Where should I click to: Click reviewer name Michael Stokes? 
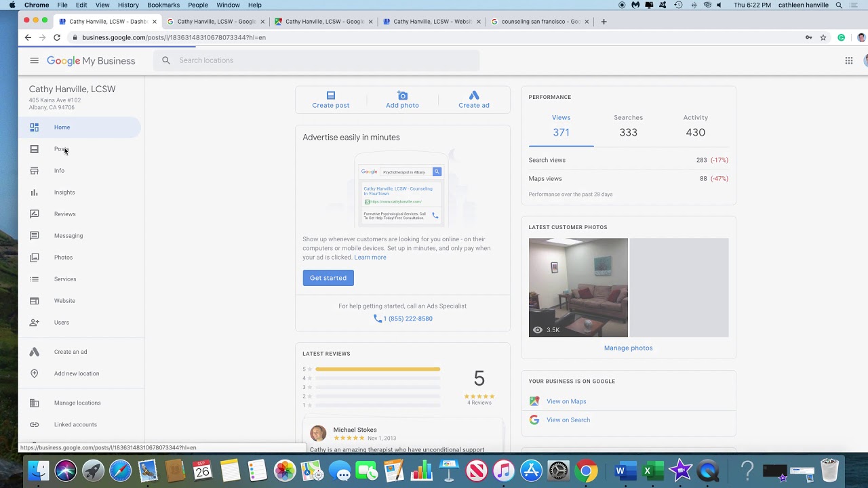[x=355, y=430]
